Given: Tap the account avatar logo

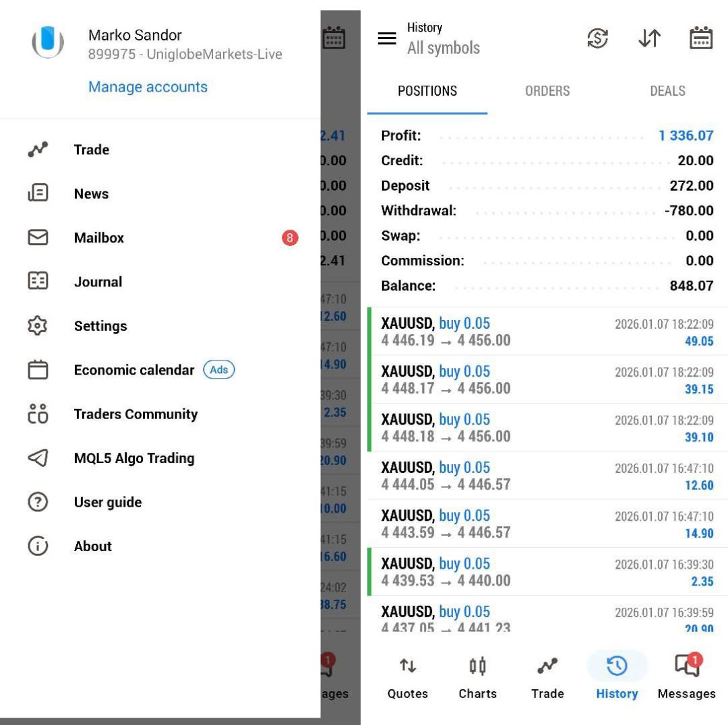Looking at the screenshot, I should 48,42.
